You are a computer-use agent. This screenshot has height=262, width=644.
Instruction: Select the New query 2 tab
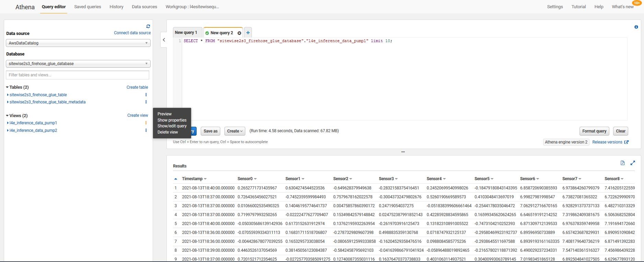[x=221, y=33]
